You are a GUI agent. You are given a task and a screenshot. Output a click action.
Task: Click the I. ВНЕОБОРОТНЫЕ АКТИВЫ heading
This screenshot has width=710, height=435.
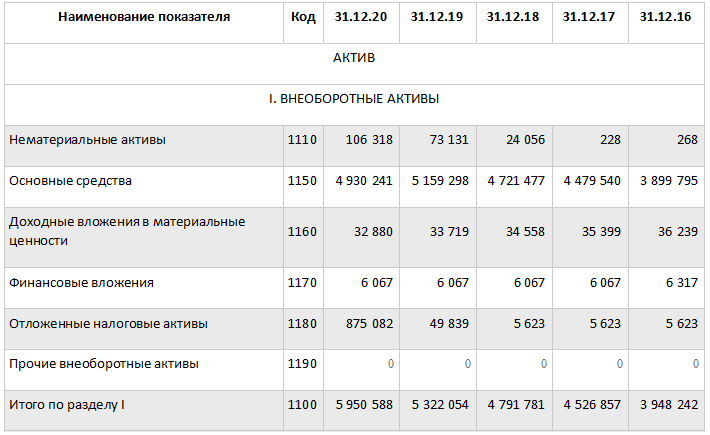pyautogui.click(x=354, y=99)
